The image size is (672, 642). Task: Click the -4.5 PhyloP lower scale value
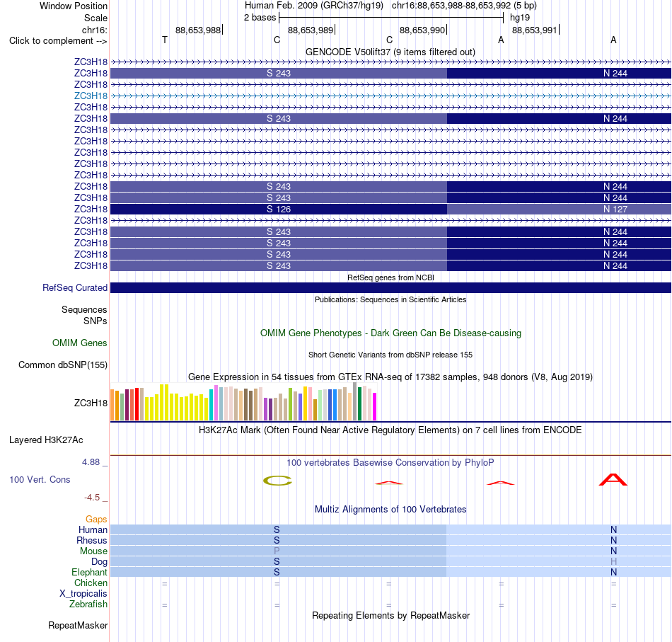[92, 498]
